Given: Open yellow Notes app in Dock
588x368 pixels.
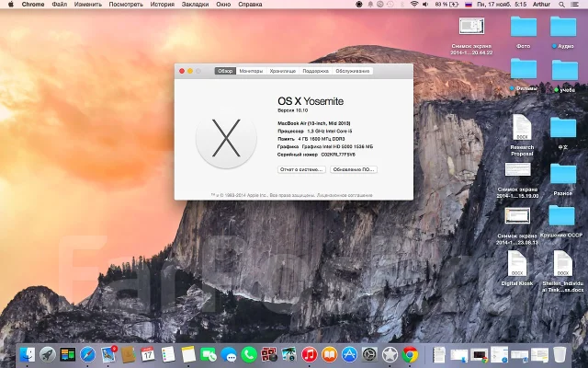Looking at the screenshot, I should click(x=188, y=354).
